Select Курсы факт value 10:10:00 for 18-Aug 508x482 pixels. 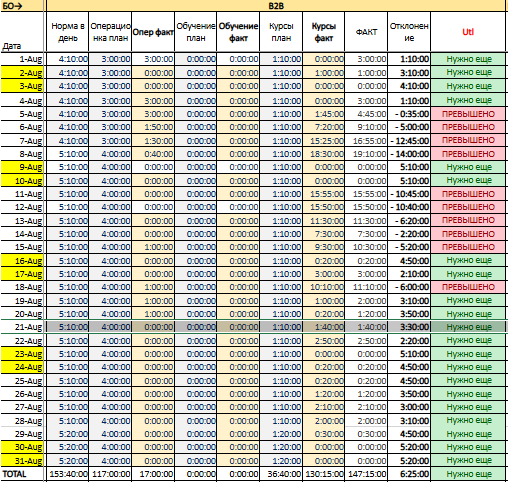pos(324,287)
